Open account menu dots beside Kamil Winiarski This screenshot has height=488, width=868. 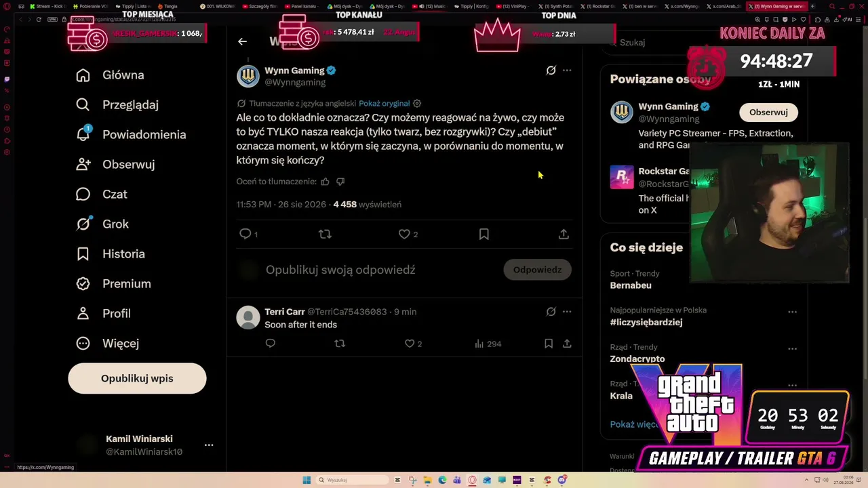point(209,445)
